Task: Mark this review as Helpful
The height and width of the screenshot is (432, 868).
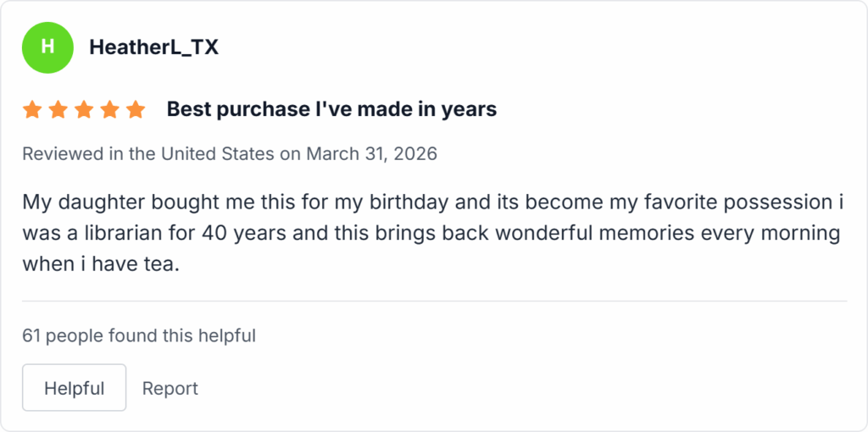Action: [74, 388]
